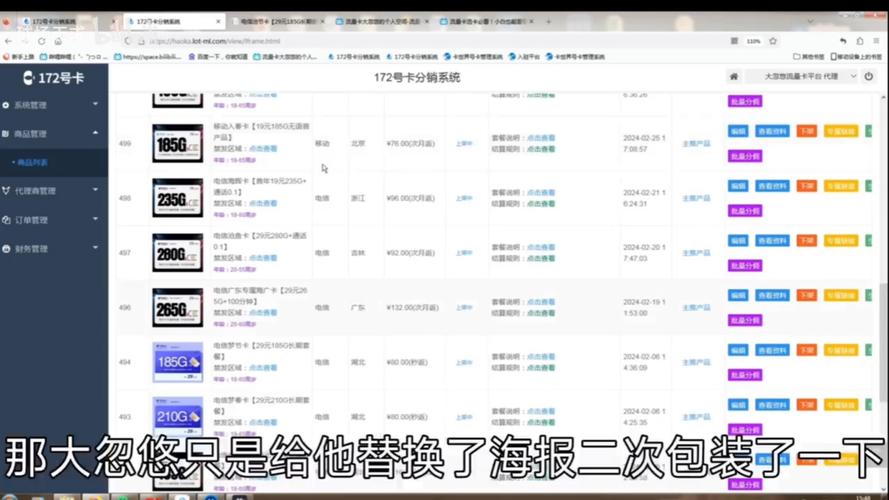Click the ¥132.00 price in row 496
Viewport: 889px width, 500px height.
[412, 308]
